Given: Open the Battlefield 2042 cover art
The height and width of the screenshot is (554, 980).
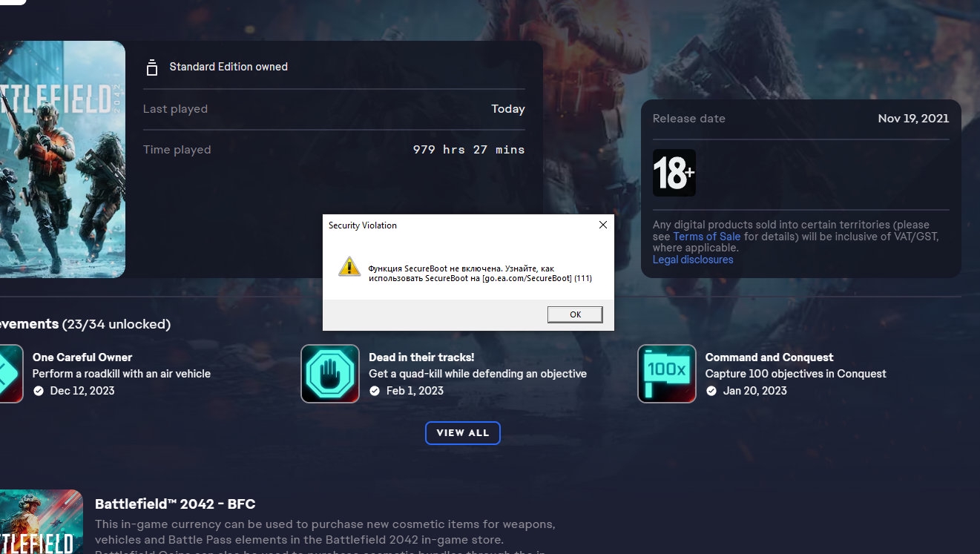Looking at the screenshot, I should click(x=62, y=159).
